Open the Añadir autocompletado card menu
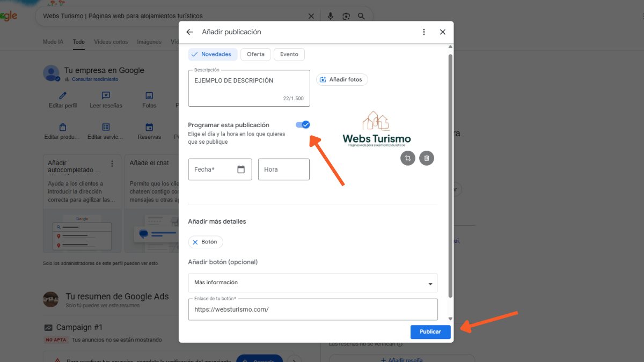Image resolution: width=644 pixels, height=362 pixels. pyautogui.click(x=112, y=164)
